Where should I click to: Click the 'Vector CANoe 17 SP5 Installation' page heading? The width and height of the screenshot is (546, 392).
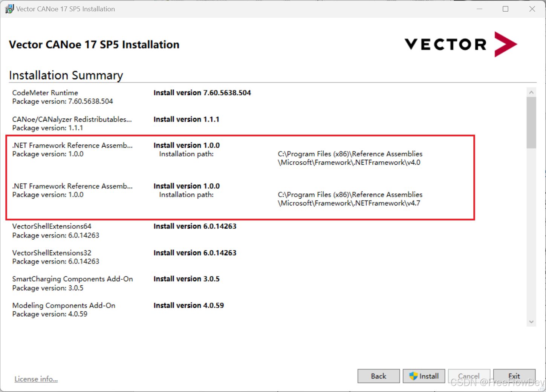pyautogui.click(x=94, y=44)
